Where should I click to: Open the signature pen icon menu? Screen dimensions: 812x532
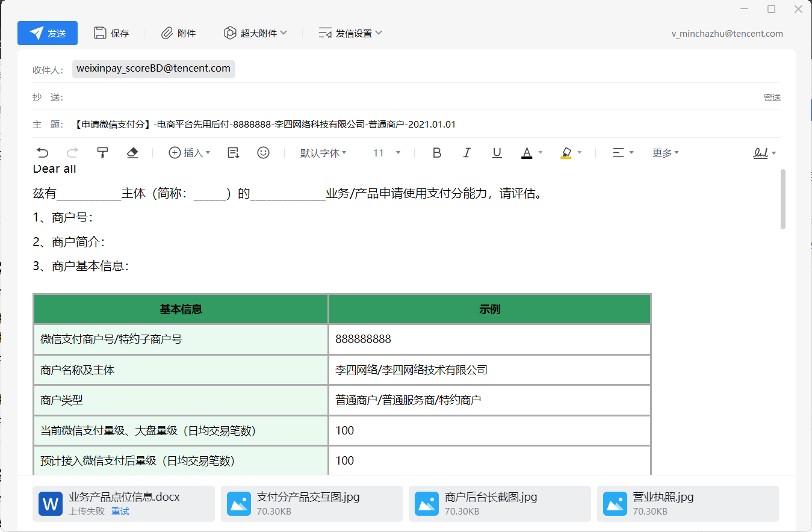(764, 153)
